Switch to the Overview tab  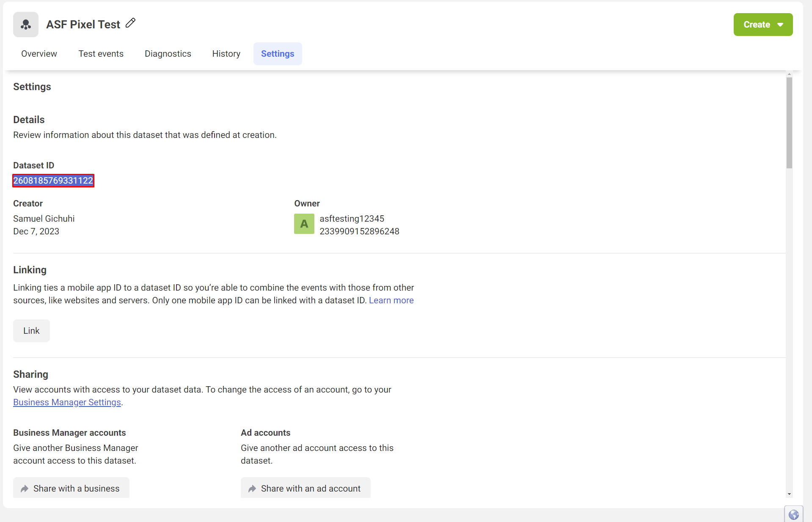tap(39, 54)
